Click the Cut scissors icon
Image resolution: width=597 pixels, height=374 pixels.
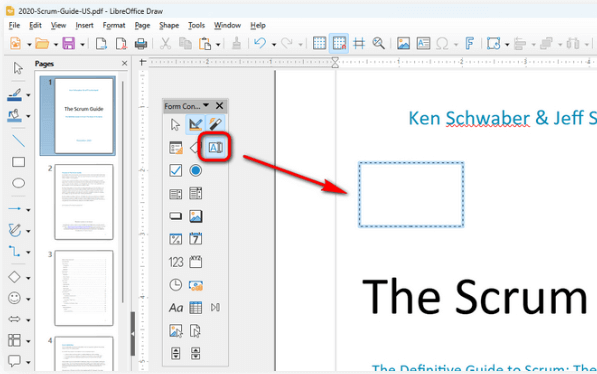click(x=165, y=43)
